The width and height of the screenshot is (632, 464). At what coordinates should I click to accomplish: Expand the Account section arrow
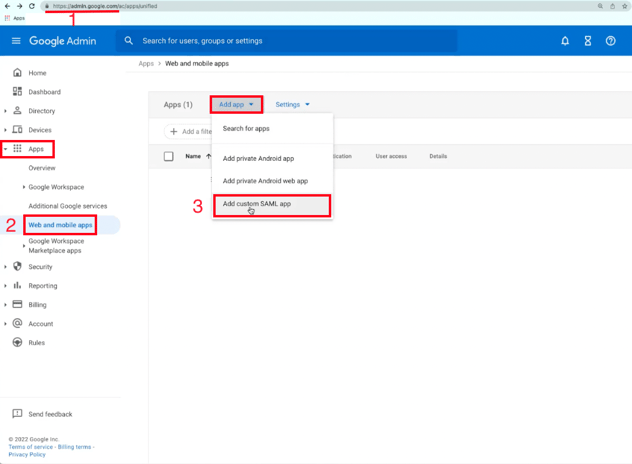coord(5,324)
